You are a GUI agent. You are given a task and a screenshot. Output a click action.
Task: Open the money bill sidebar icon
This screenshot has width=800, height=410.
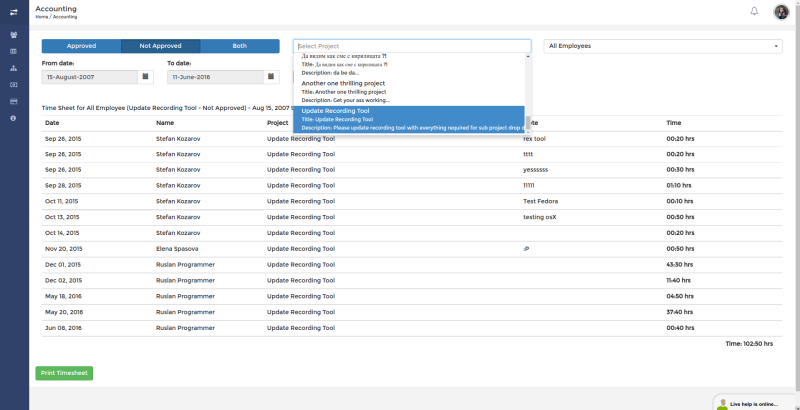(x=13, y=85)
